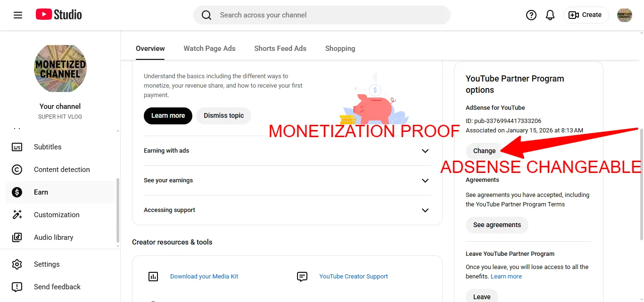Click the YouTube Studio logo
This screenshot has height=302, width=644.
coord(59,15)
